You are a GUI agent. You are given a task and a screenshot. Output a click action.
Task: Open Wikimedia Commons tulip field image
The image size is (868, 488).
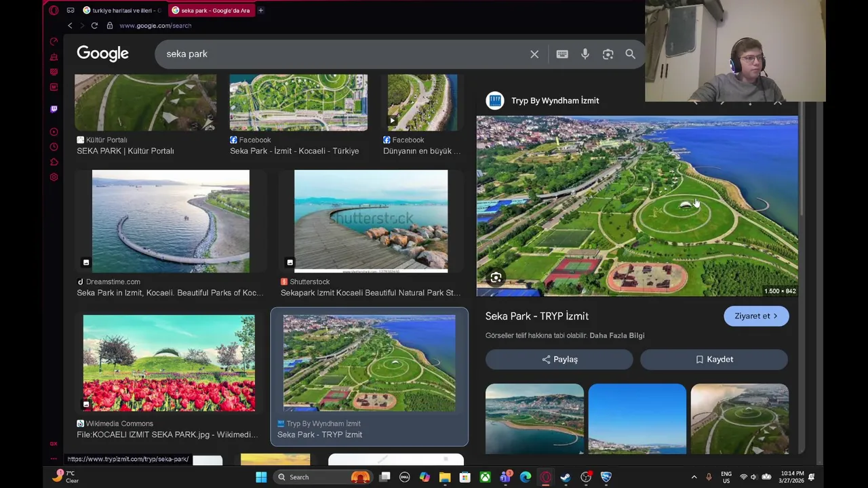click(170, 363)
